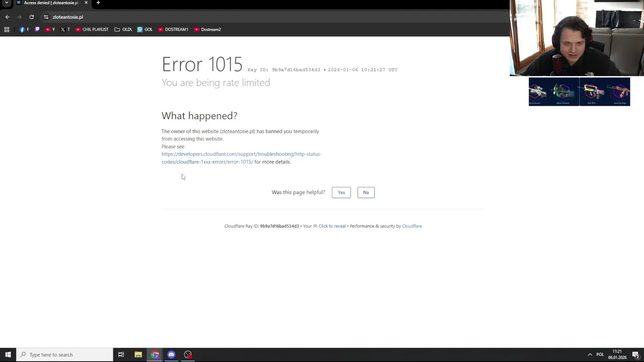Open the Cloudflare error 1015 troubleshooting link
The width and height of the screenshot is (644, 362).
click(242, 158)
